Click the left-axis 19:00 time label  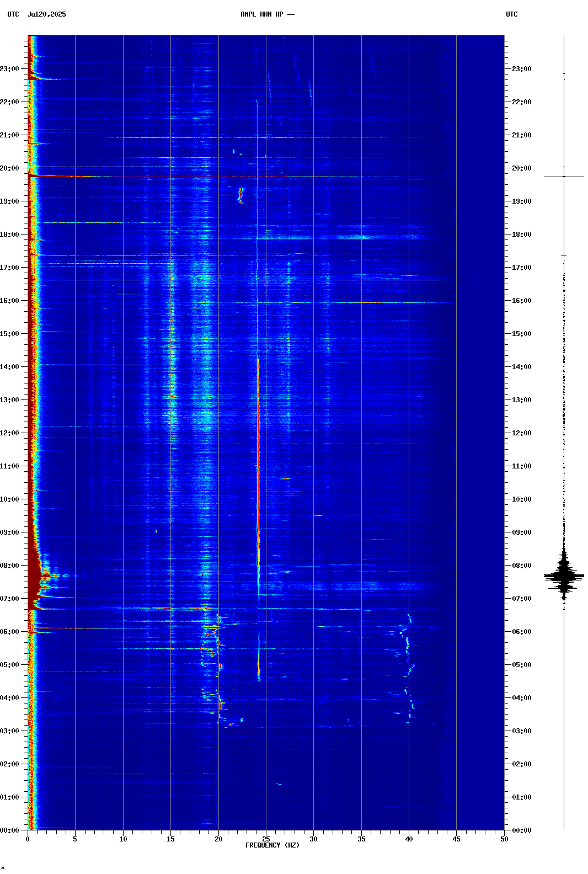tap(10, 201)
